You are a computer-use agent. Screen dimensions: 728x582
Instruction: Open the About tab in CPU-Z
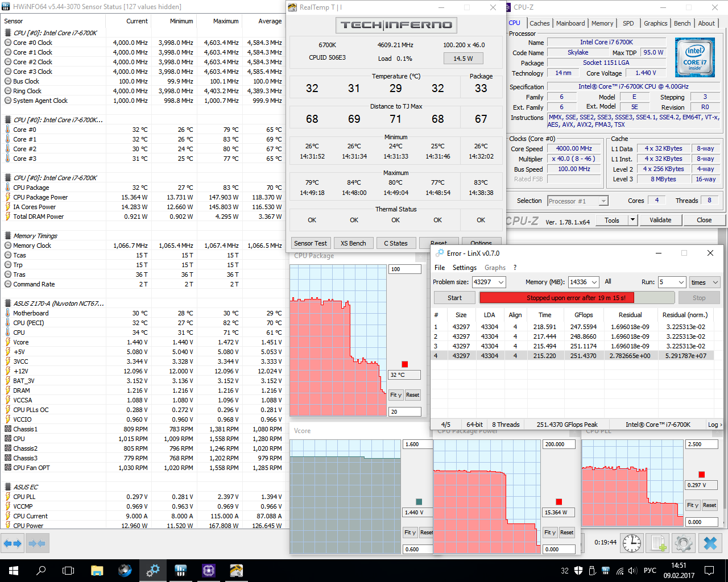(x=706, y=23)
